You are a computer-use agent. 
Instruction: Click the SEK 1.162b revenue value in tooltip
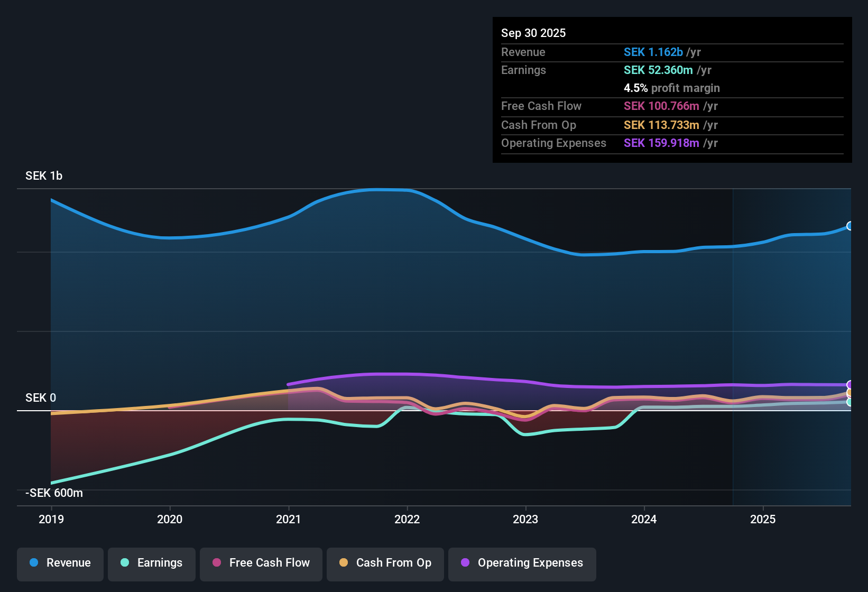653,52
